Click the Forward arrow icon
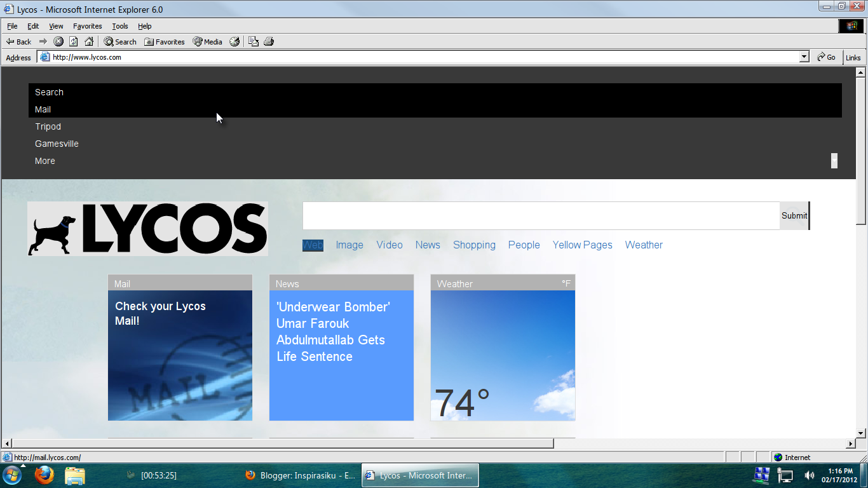The height and width of the screenshot is (488, 868). [x=43, y=41]
